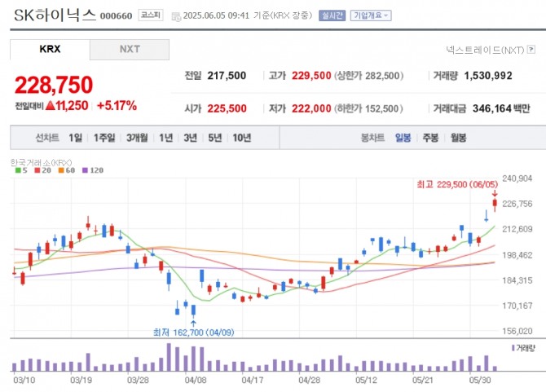Toggle the 5-day moving average legend
Screen dimensions: 546x392
point(21,170)
